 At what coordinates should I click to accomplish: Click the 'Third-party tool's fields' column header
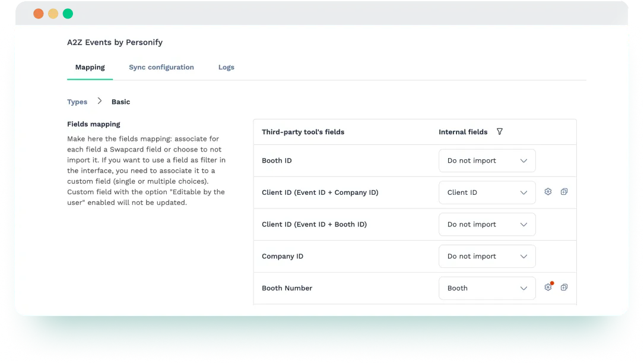click(x=303, y=132)
